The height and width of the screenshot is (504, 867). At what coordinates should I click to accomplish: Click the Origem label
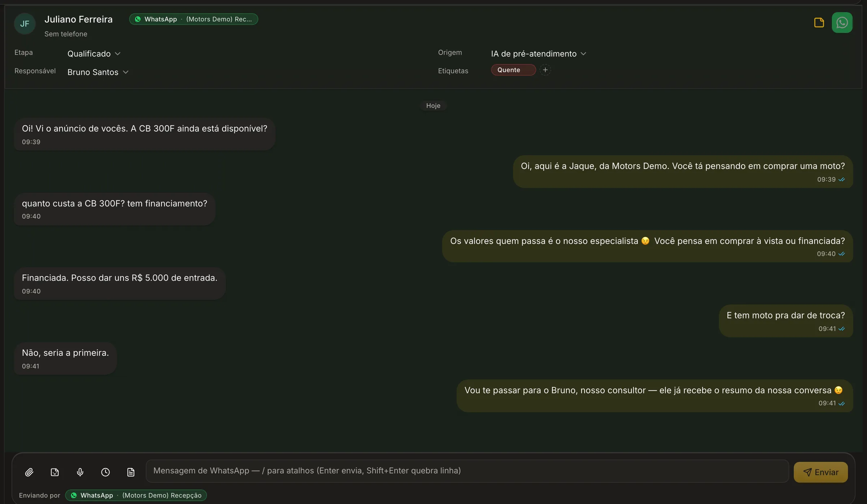pos(450,52)
